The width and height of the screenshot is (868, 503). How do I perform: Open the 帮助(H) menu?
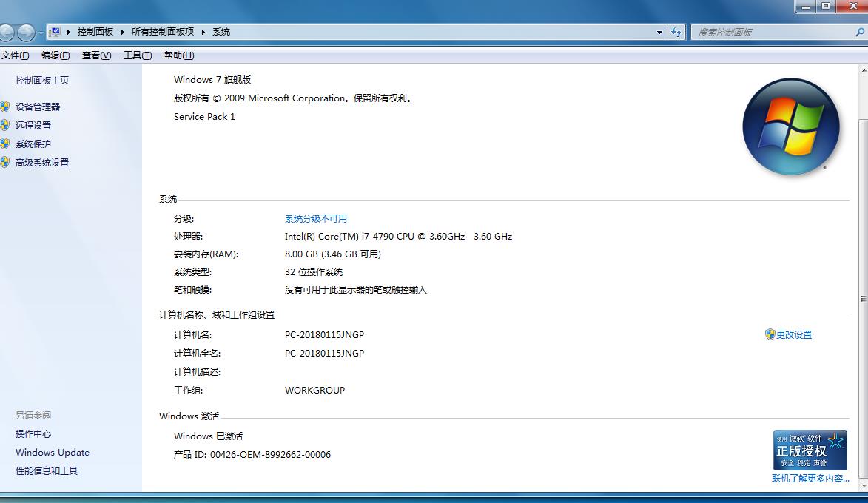tap(179, 55)
